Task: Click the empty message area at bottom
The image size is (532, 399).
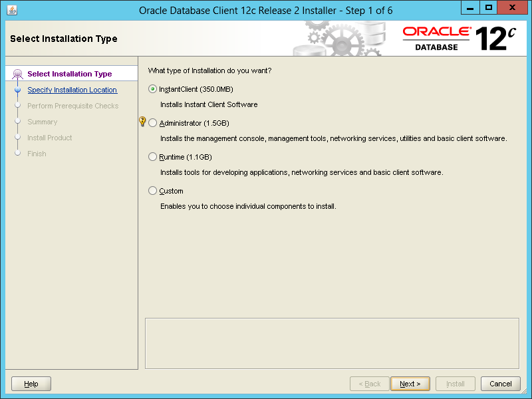Action: point(331,343)
